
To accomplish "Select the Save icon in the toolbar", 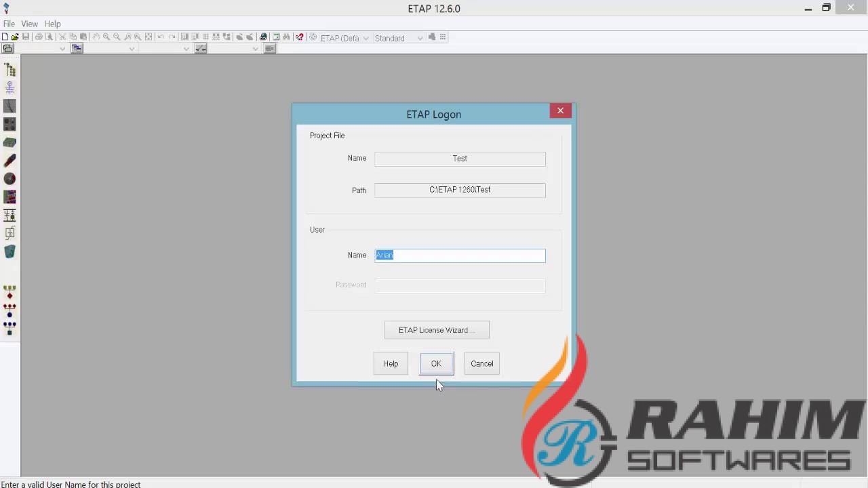I will tap(26, 37).
